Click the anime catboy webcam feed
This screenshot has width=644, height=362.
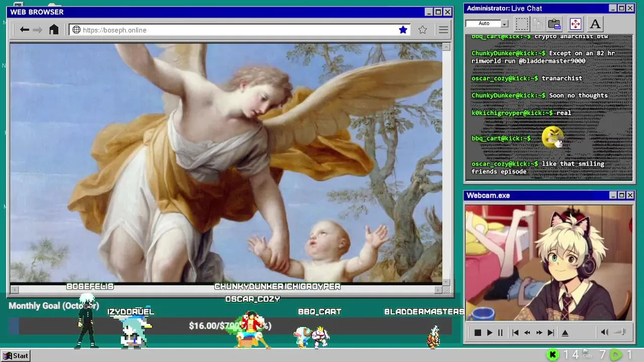click(x=549, y=262)
